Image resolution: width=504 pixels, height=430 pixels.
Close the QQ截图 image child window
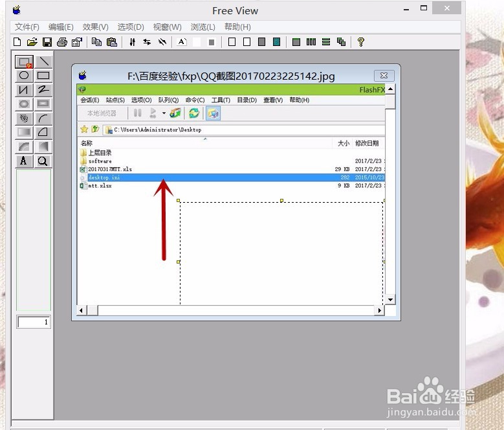point(384,76)
